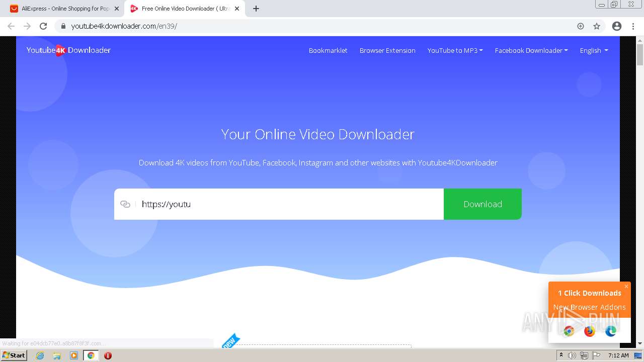Launch Internet Explorer from the taskbar
Viewport: 644px width, 362px height.
pos(40,355)
